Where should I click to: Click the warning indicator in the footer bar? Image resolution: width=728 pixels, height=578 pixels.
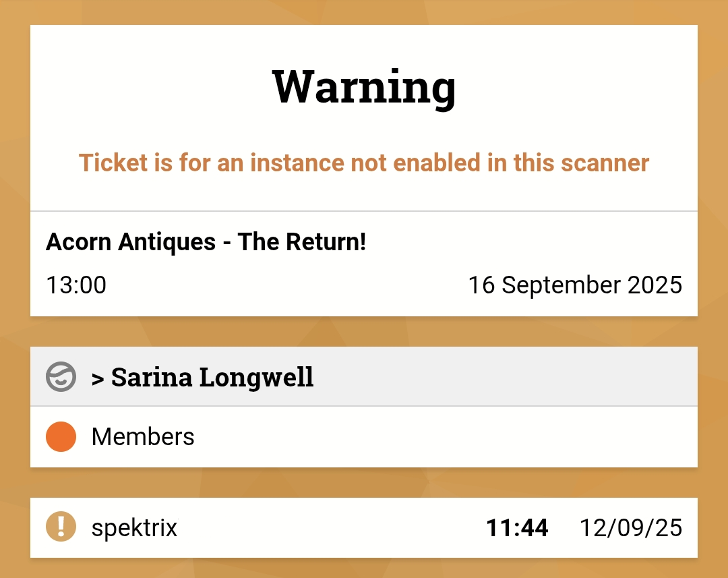point(60,527)
